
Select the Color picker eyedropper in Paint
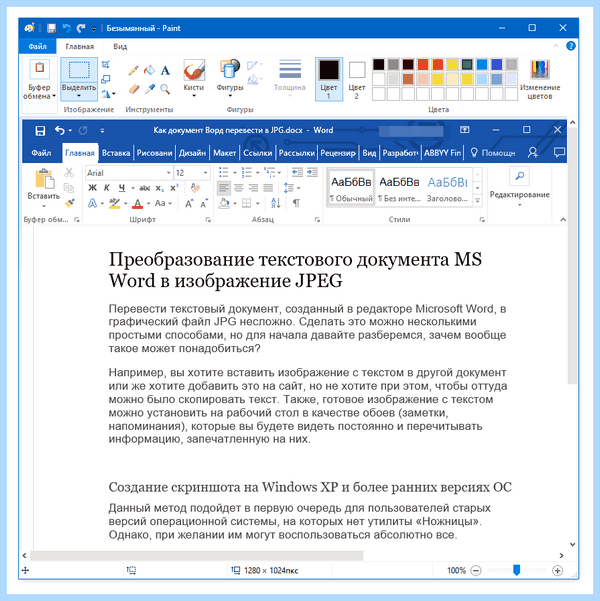pyautogui.click(x=150, y=89)
